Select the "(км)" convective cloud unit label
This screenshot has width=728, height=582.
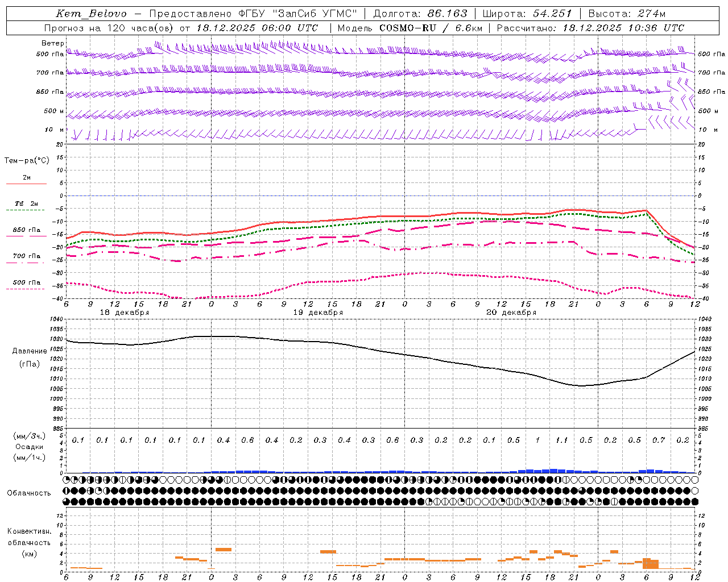29,554
